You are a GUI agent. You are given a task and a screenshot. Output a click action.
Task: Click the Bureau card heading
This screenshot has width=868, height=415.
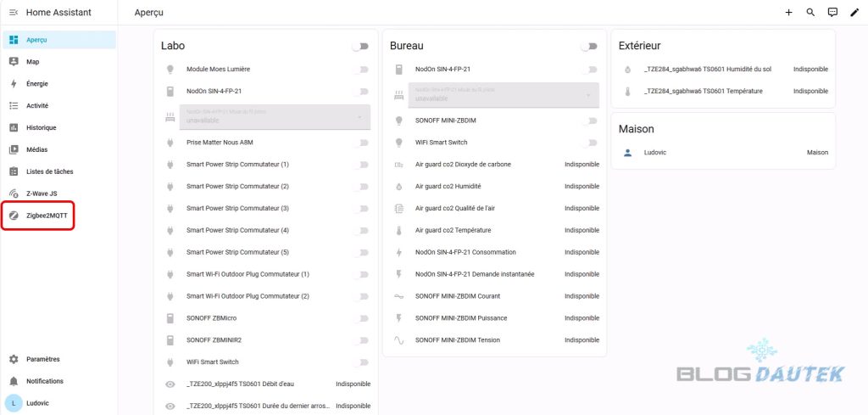[x=406, y=46]
